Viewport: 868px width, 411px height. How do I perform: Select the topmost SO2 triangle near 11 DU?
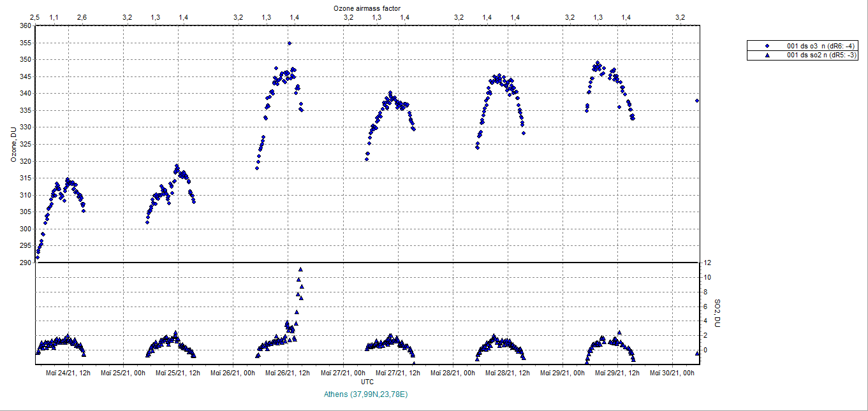point(300,270)
